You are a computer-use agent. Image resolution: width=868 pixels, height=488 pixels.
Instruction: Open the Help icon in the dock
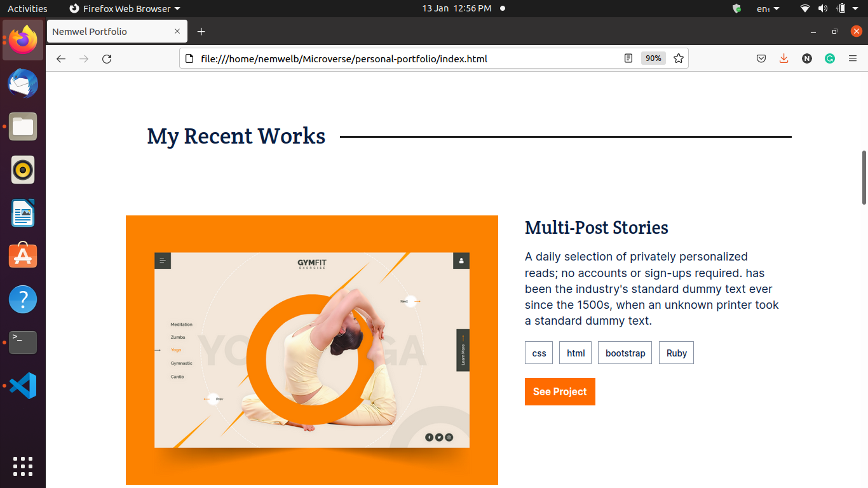pyautogui.click(x=23, y=299)
